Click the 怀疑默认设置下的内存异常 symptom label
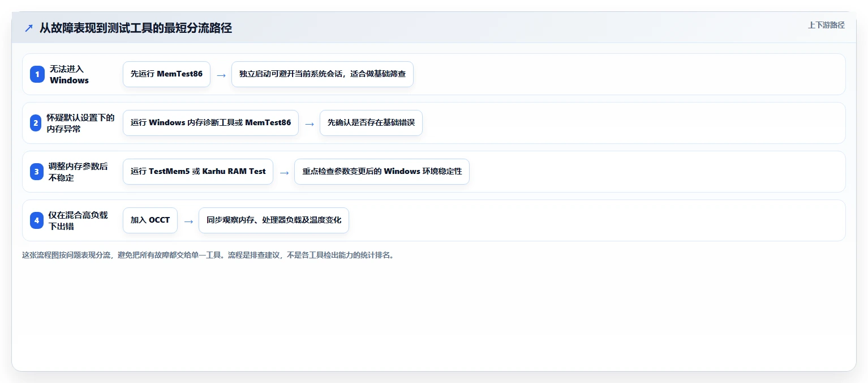Image resolution: width=868 pixels, height=383 pixels. (80, 123)
